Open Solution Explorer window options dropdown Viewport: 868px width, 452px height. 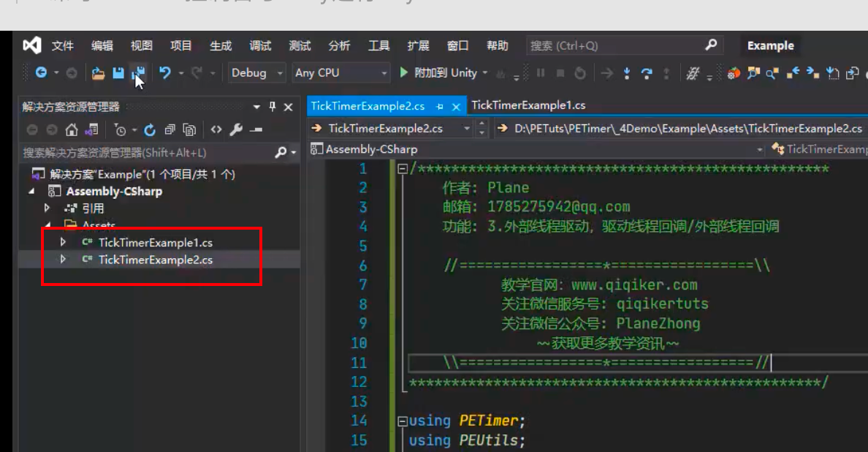[256, 106]
